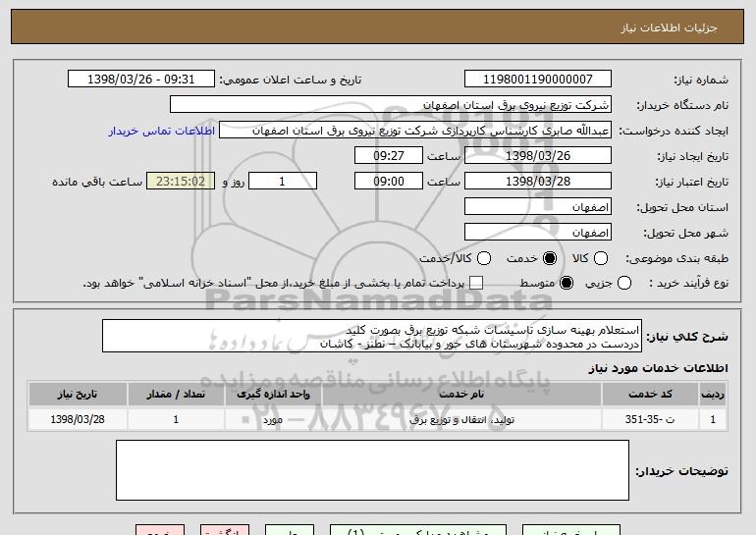756x535 pixels.
Task: Click the creation time field 09:27
Action: point(389,156)
